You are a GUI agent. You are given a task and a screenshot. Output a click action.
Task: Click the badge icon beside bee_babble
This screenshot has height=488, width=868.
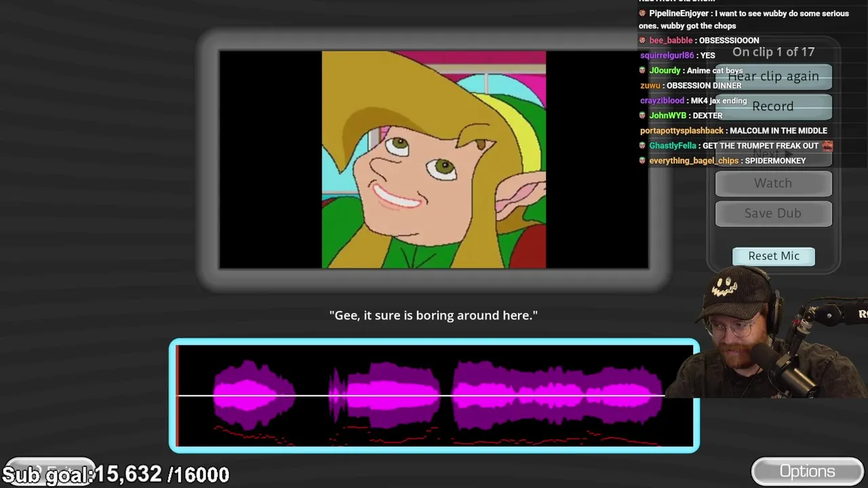643,41
